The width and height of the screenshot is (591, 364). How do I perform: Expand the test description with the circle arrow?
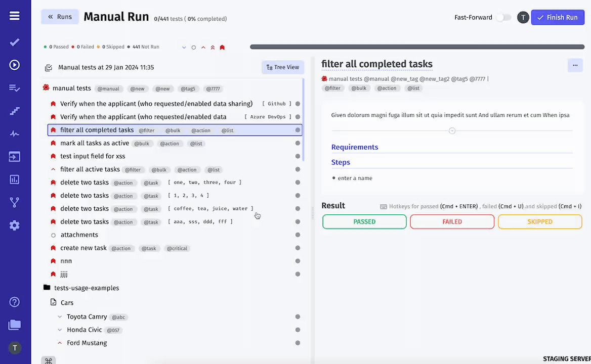click(452, 130)
